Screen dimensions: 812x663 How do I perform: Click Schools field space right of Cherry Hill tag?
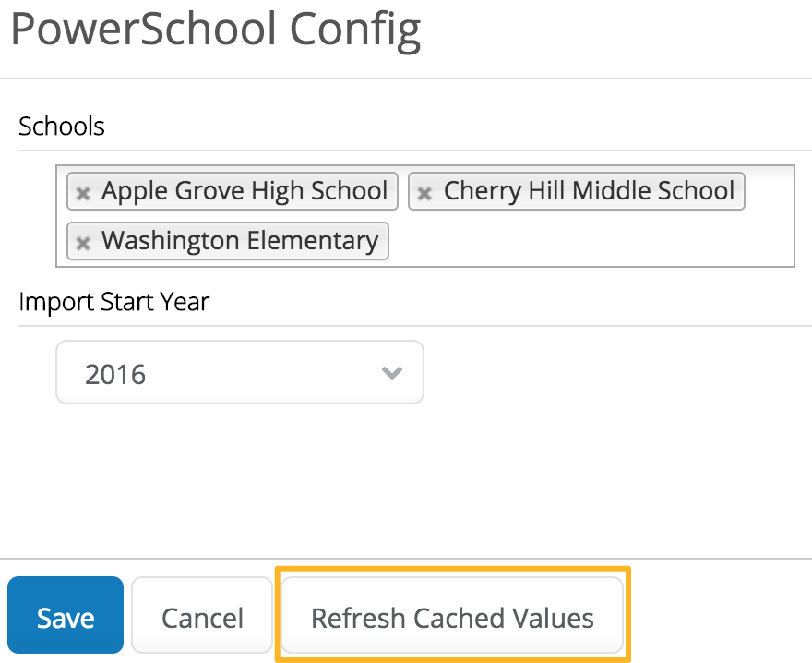769,192
